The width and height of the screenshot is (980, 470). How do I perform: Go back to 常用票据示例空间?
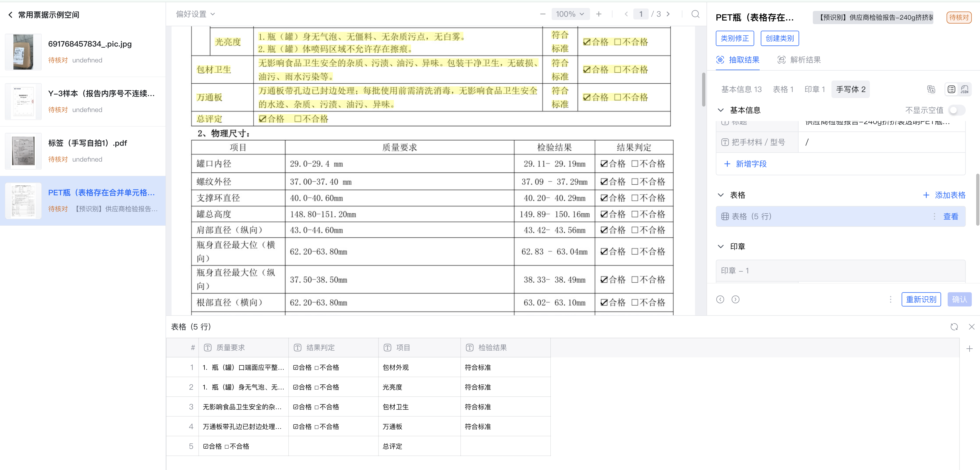coord(11,15)
